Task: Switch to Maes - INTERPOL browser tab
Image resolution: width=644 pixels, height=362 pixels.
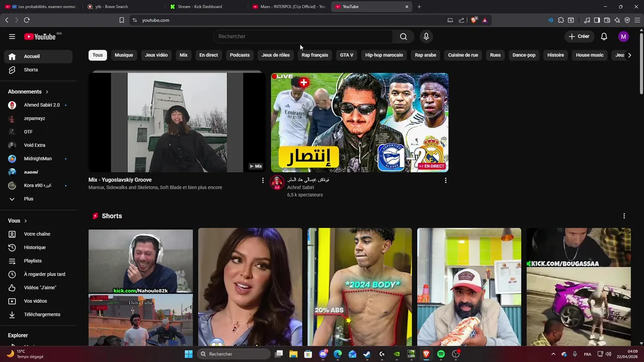Action: coord(289,7)
